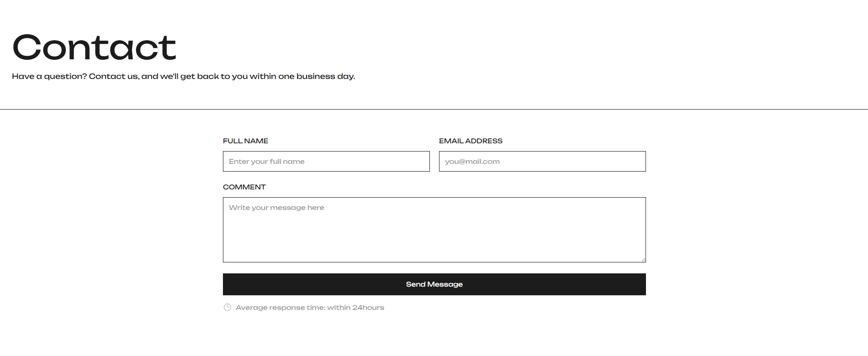Viewport: 868px width, 356px height.
Task: Click the FULL NAME label
Action: click(245, 141)
